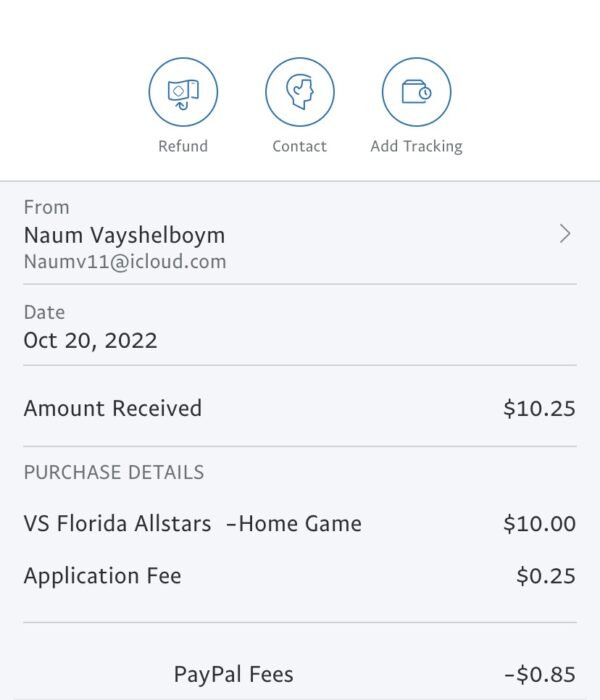Tap the Refund circle icon
Screen dimensions: 600x700
point(183,92)
